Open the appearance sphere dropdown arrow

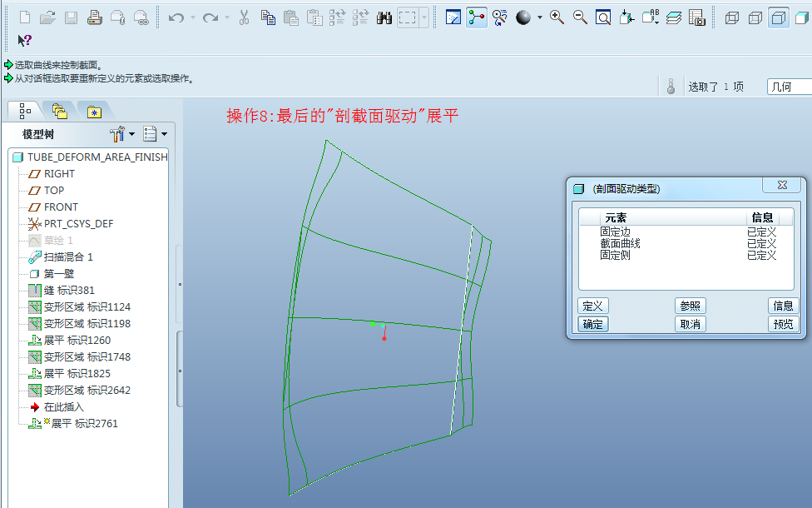pos(540,17)
